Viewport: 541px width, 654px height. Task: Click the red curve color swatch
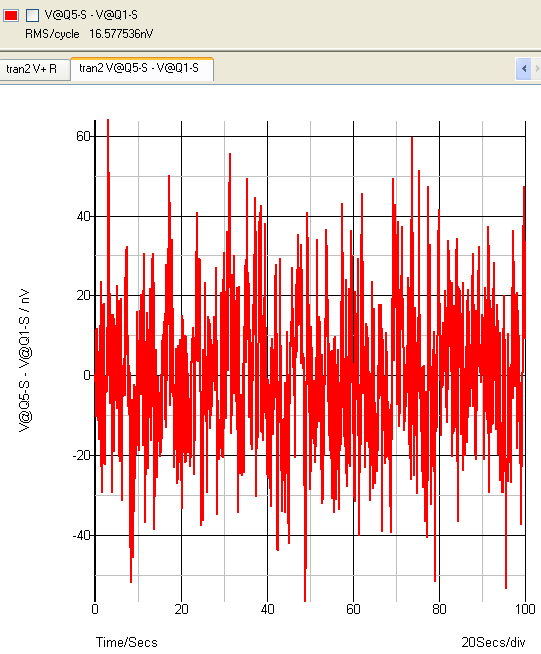coord(11,15)
